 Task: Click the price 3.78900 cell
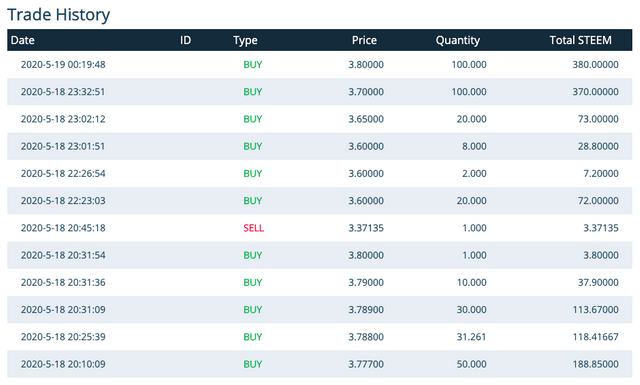366,309
